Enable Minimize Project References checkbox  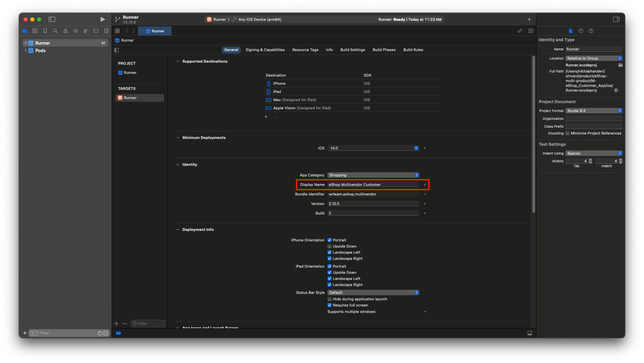[x=567, y=133]
